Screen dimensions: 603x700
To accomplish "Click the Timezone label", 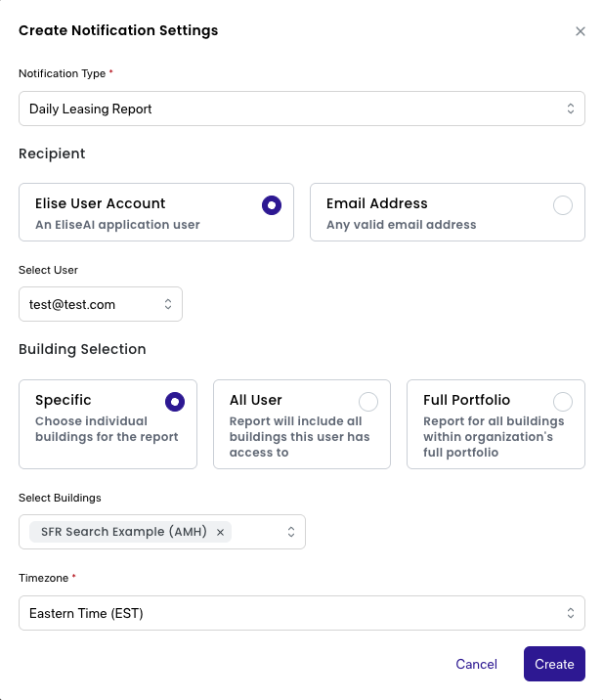I will pos(43,578).
